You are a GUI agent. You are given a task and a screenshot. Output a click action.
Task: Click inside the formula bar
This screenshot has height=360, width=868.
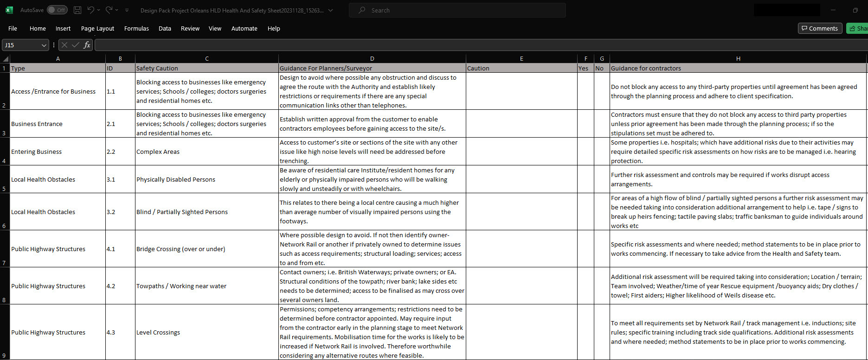click(x=481, y=45)
